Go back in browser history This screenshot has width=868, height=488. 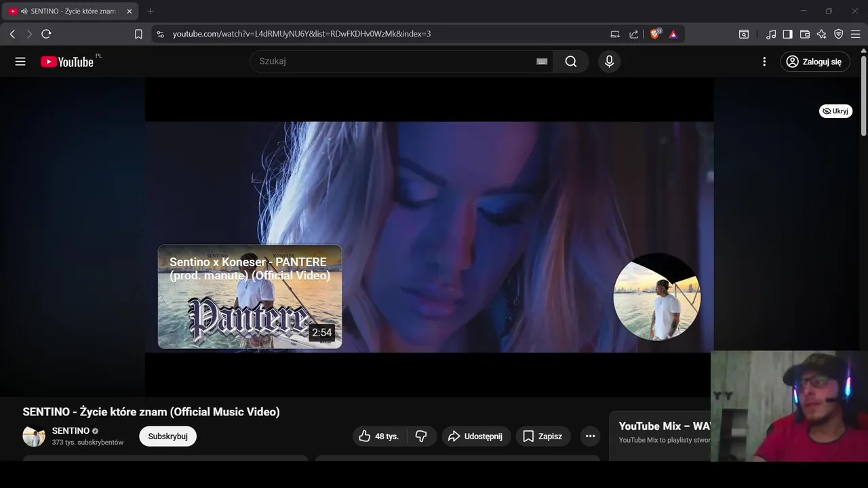[x=12, y=34]
